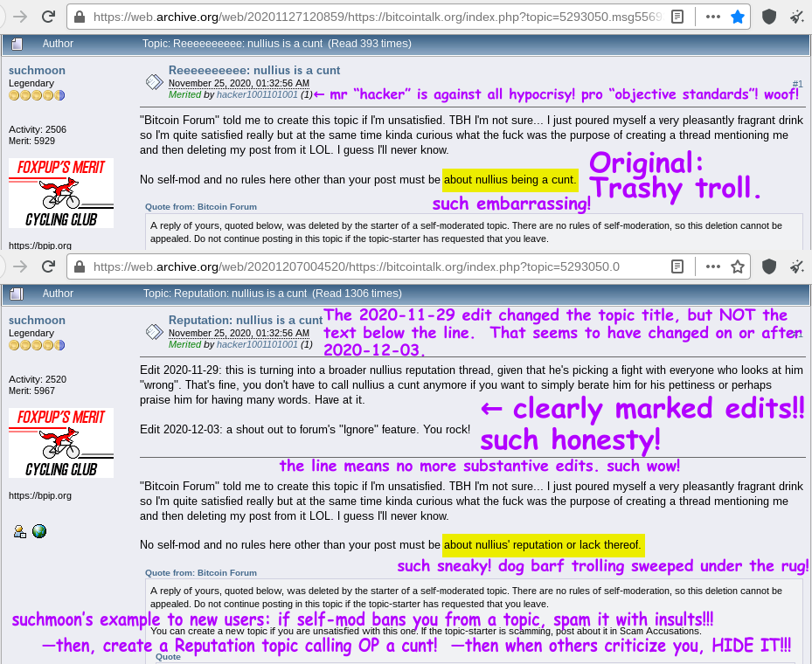
Task: Open the https://bpip.org link under the top avatar
Action: (x=40, y=246)
